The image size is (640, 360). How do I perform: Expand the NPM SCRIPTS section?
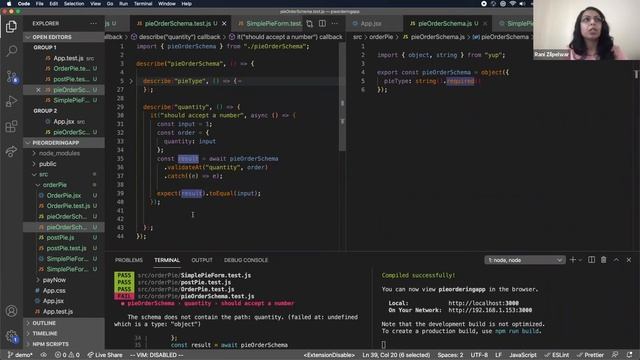point(64,344)
